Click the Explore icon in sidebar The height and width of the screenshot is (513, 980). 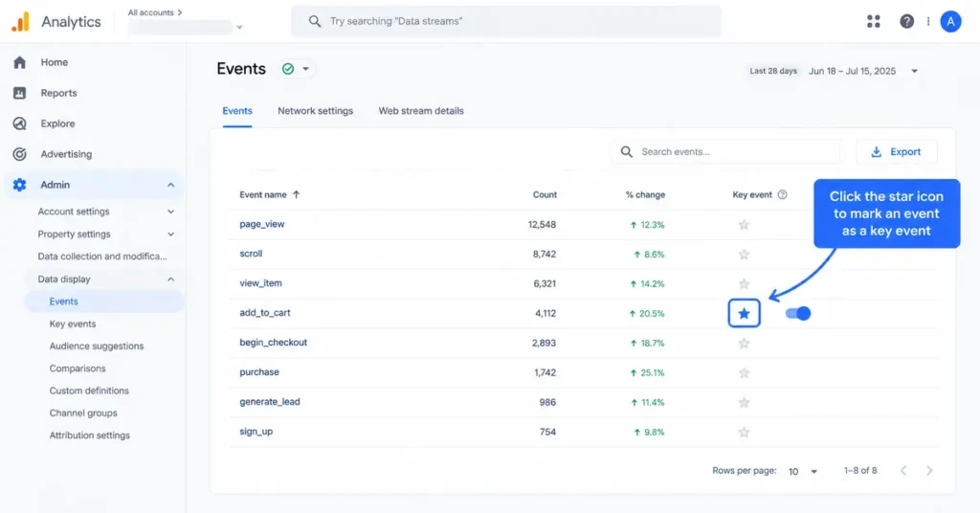coord(19,123)
